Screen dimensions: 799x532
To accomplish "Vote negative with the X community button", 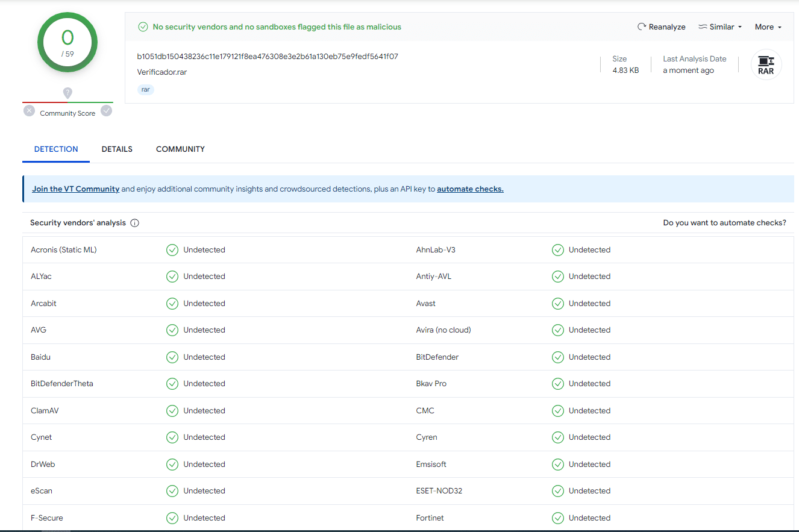I will pos(29,111).
